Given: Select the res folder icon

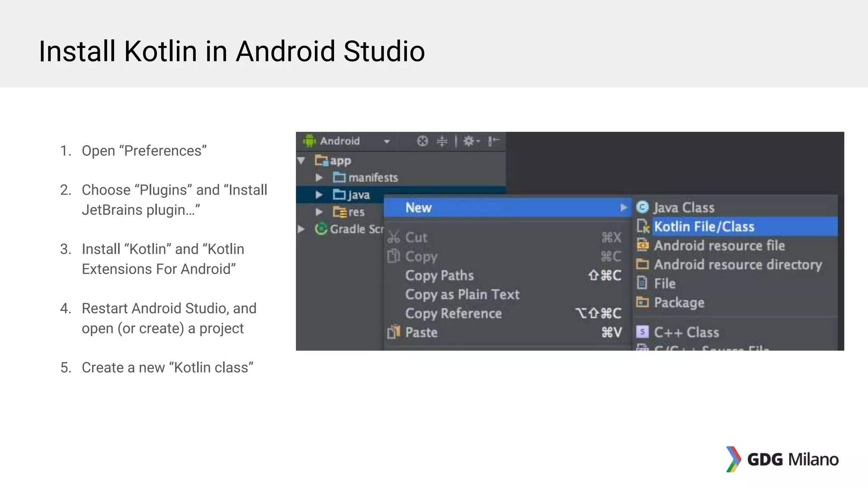Looking at the screenshot, I should coord(339,211).
